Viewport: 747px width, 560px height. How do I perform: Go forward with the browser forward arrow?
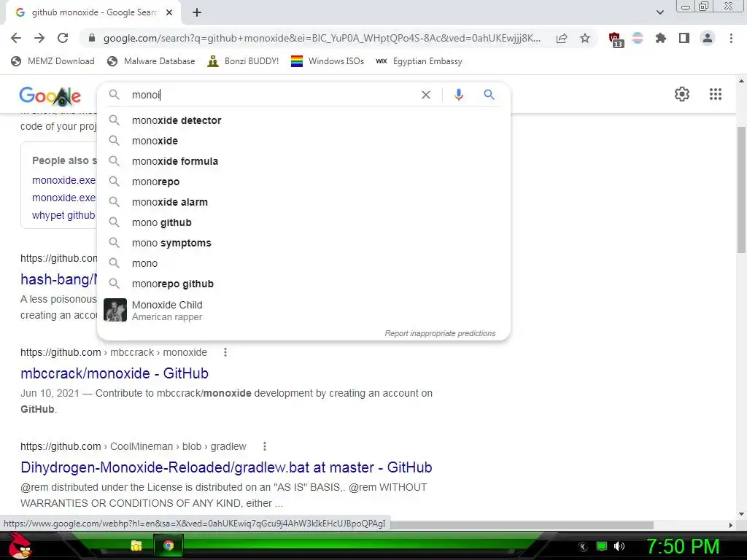coord(39,38)
